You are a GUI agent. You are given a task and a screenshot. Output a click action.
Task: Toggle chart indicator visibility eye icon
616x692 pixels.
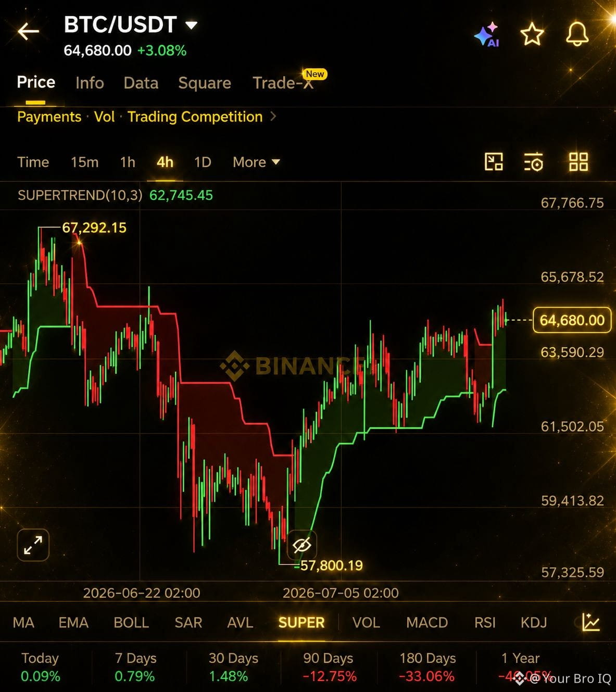(x=301, y=545)
